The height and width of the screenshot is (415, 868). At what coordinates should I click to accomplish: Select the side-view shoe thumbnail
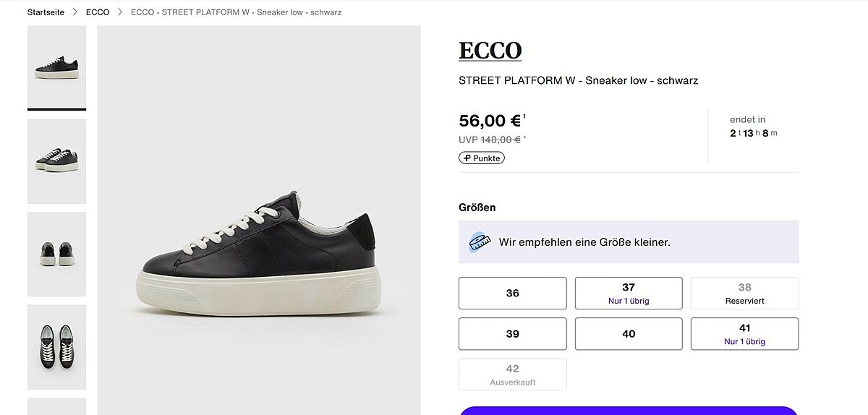pyautogui.click(x=56, y=67)
